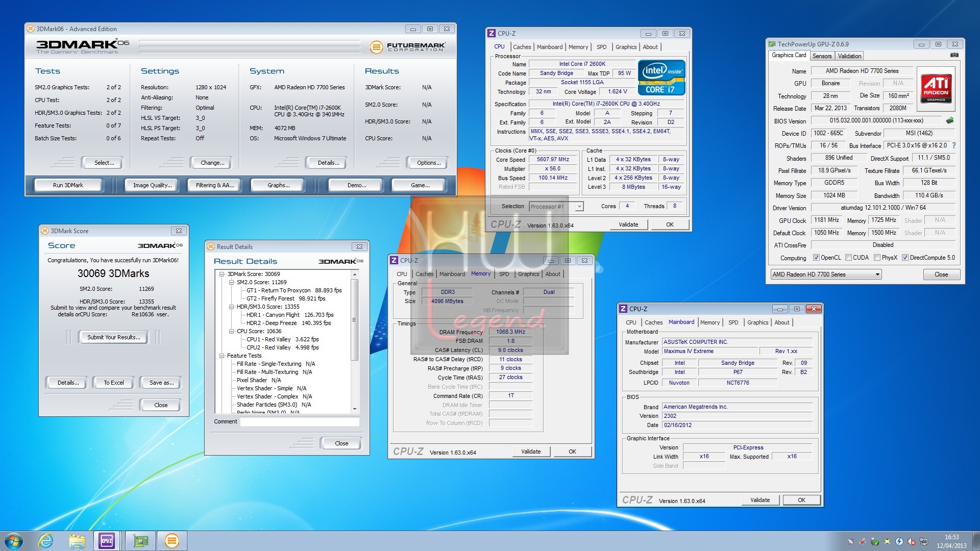The width and height of the screenshot is (980, 551).
Task: Click the BIOS save chip icon in GPU-Z
Action: point(950,121)
